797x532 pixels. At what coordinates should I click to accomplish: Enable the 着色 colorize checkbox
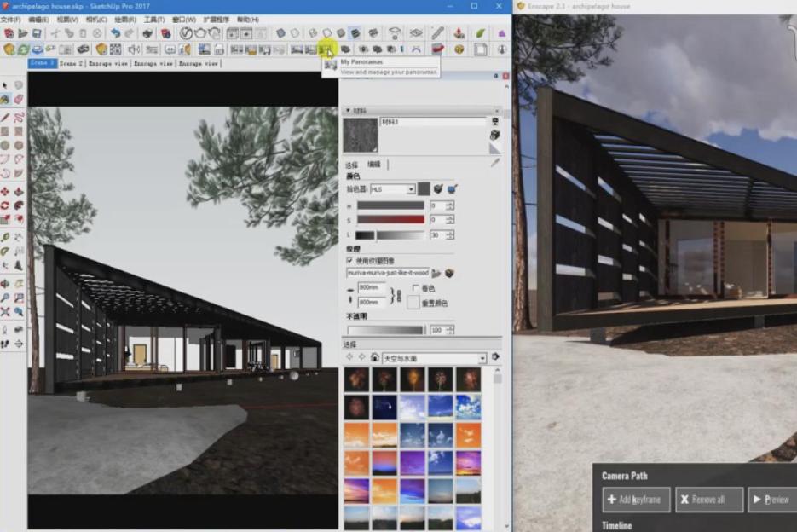[415, 289]
